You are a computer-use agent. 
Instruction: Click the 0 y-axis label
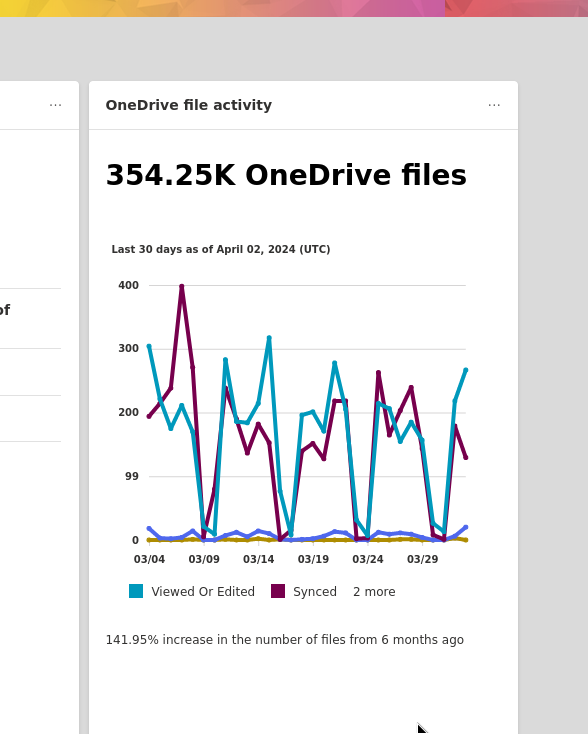coord(135,540)
